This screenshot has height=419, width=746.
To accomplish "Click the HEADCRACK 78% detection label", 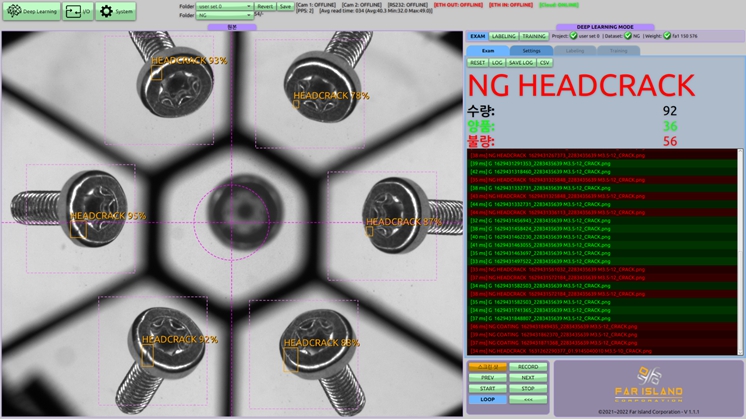I will click(331, 96).
